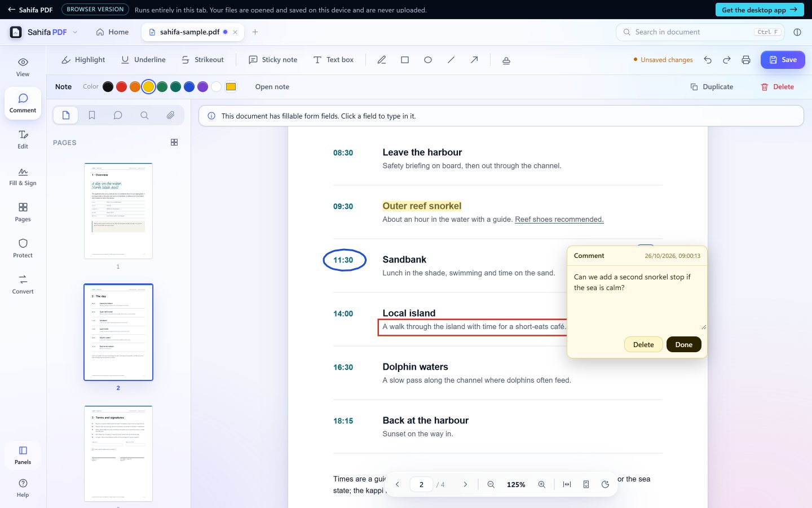
Task: Toggle night reading mode
Action: point(606,484)
